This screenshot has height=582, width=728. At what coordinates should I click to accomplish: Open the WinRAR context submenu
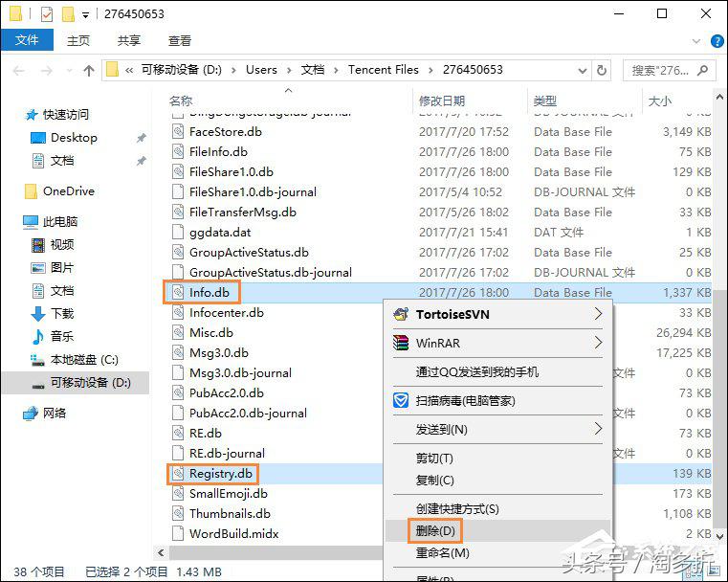click(497, 344)
